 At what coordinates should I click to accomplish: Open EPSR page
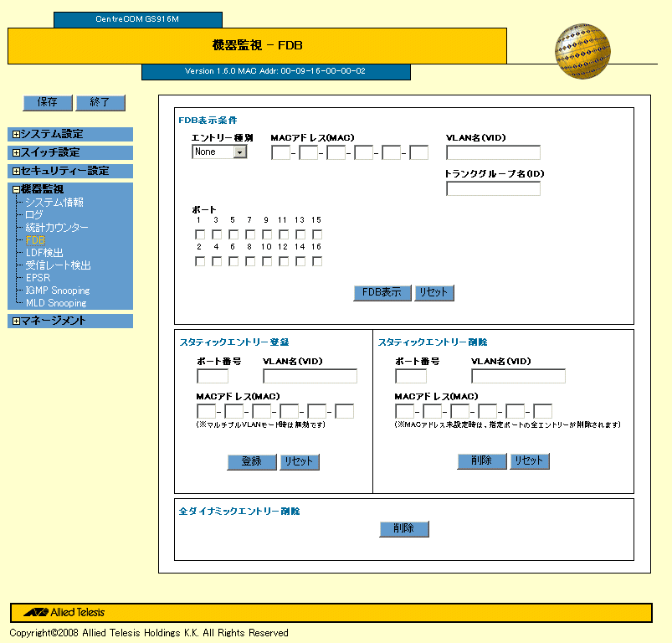click(x=38, y=278)
